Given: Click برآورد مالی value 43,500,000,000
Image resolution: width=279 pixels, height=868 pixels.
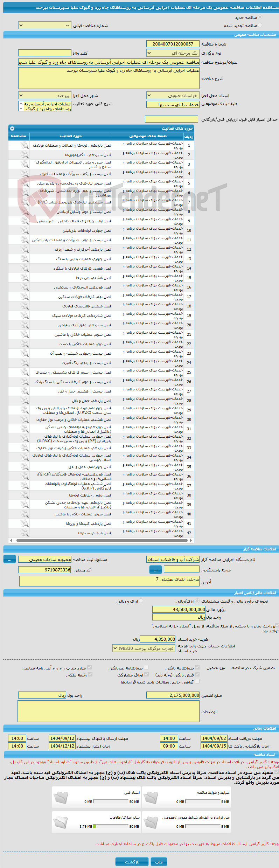Looking at the screenshot, I should click(179, 610).
